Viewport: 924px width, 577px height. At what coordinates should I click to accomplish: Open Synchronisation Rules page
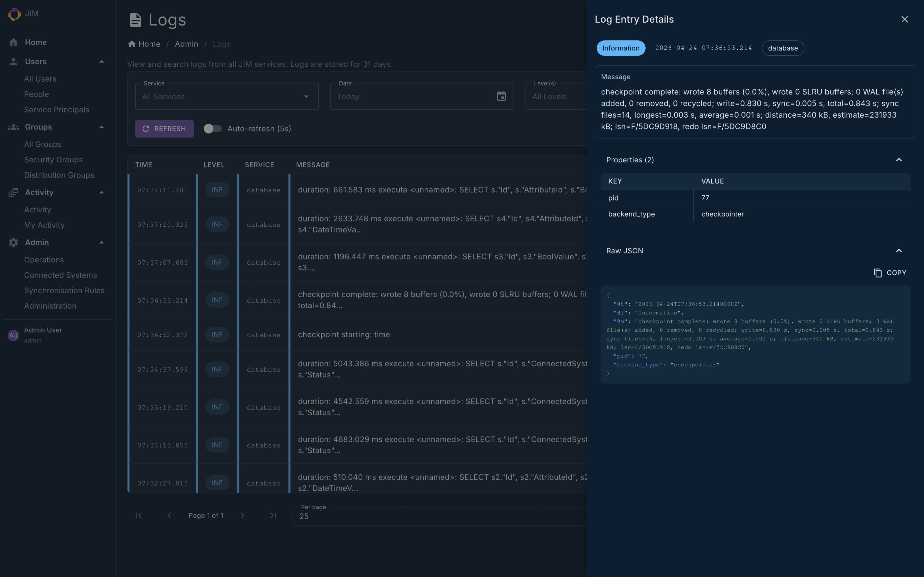(x=64, y=290)
